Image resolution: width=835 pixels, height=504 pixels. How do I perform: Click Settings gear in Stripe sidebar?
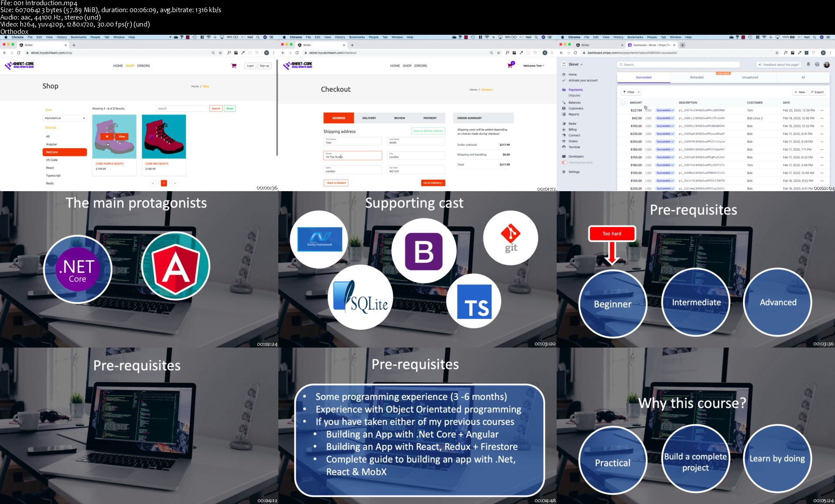pos(564,172)
